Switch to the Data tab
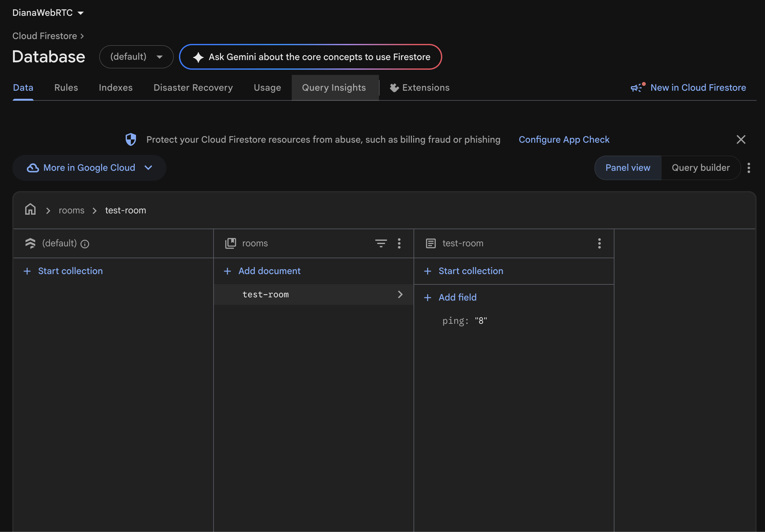Screen dimensions: 765x532 (23, 87)
